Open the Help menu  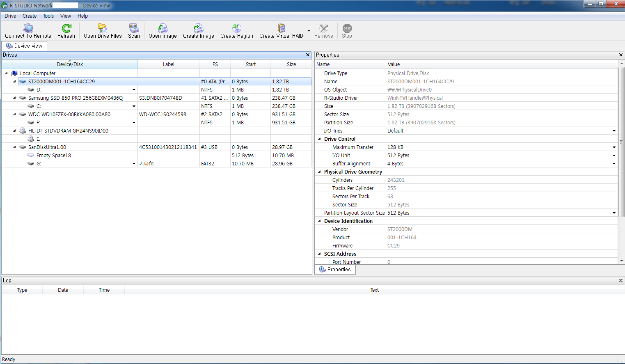tap(82, 16)
